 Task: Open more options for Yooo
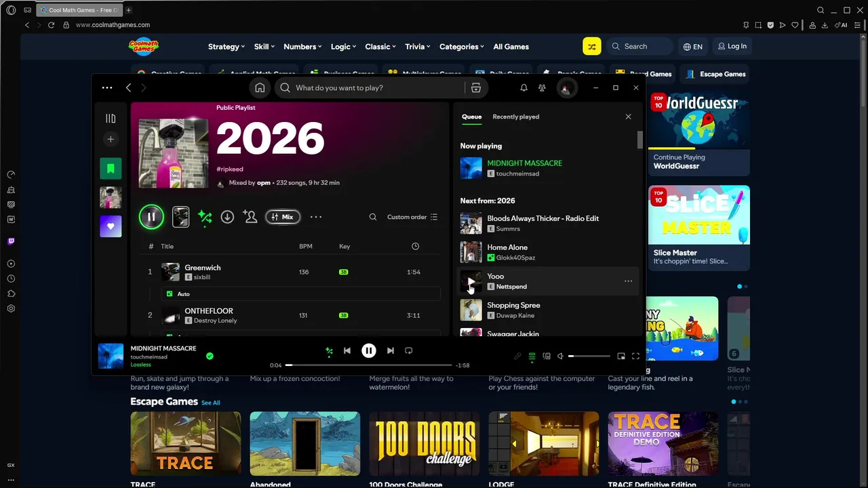628,281
